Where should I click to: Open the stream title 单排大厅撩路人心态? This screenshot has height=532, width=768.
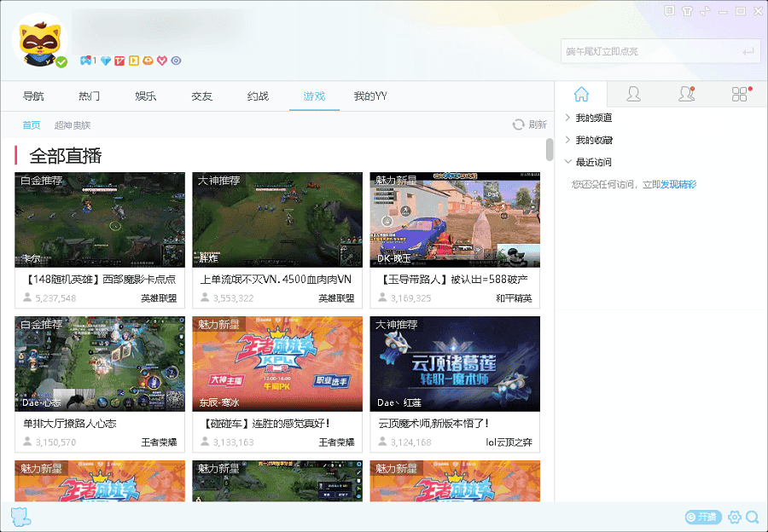(x=70, y=424)
